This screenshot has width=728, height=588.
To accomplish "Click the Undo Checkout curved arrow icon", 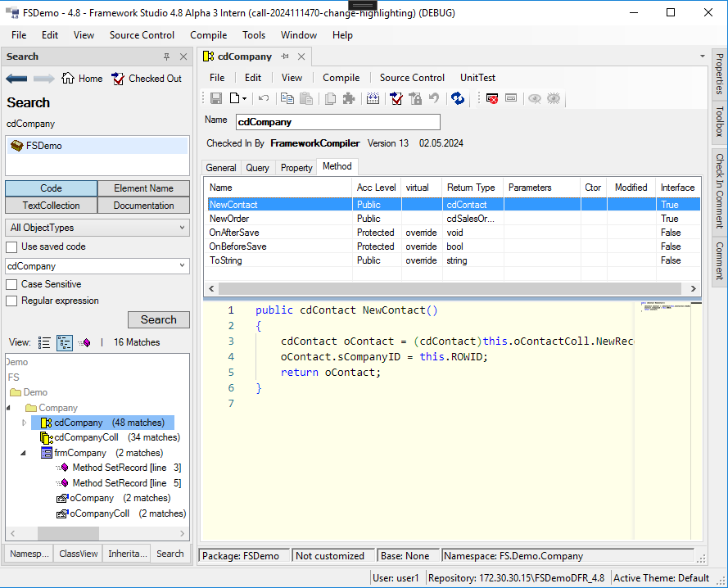I will [434, 98].
